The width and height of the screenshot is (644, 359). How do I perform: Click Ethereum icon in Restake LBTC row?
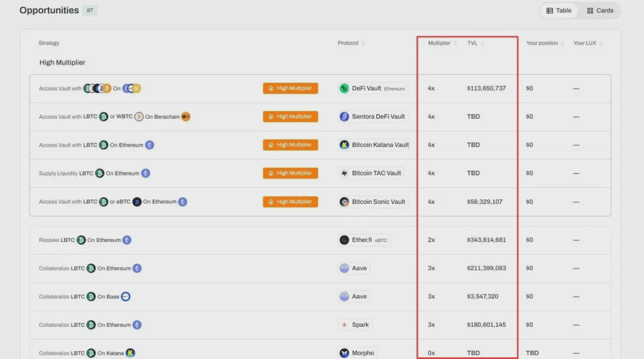tap(127, 240)
